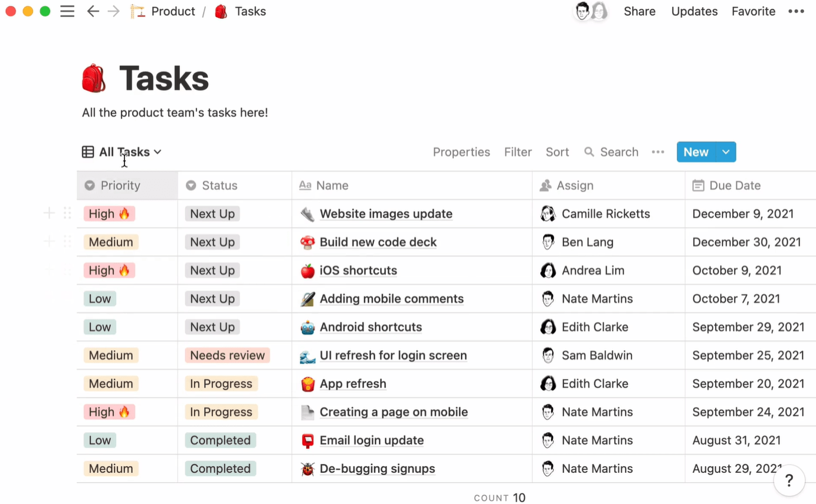
Task: Click the table view icon beside All Tasks
Action: click(x=88, y=152)
